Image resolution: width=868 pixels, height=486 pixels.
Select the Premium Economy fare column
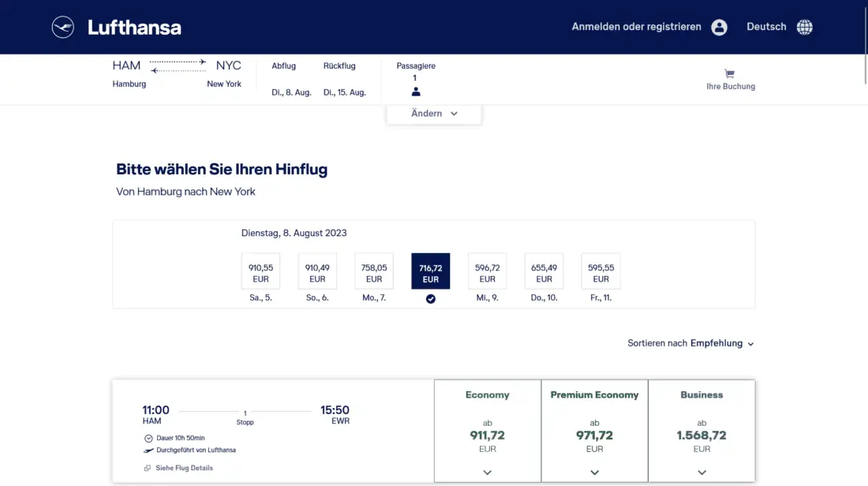pyautogui.click(x=594, y=430)
